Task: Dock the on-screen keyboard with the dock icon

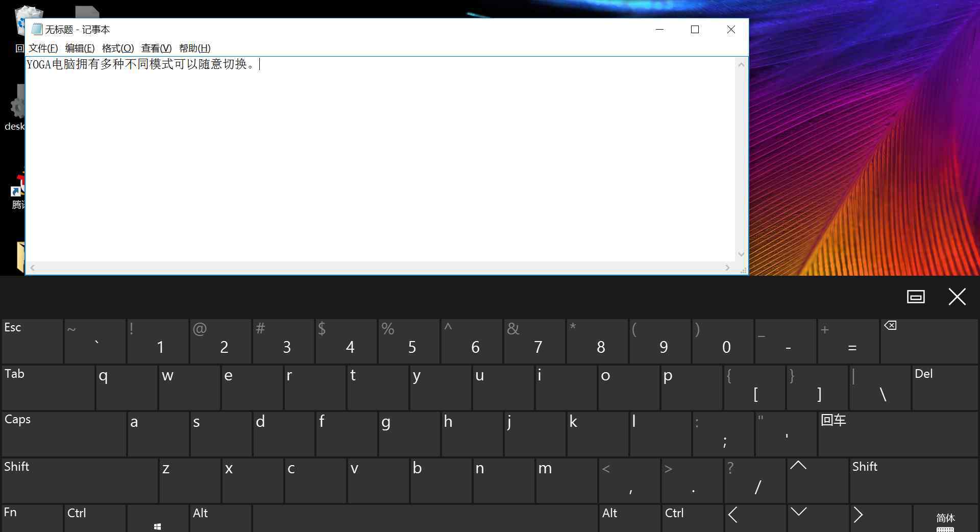Action: (x=916, y=297)
